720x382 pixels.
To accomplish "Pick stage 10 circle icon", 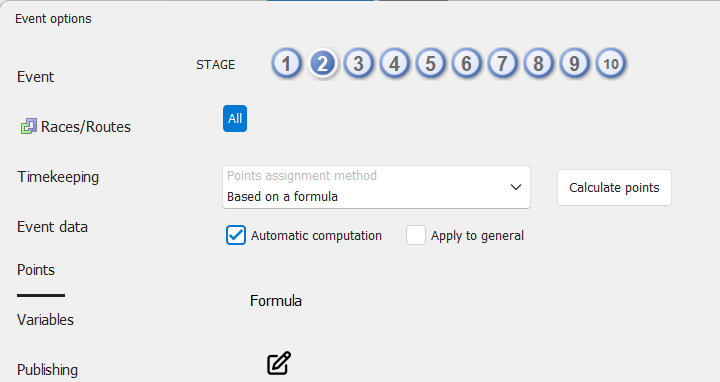I will (611, 63).
